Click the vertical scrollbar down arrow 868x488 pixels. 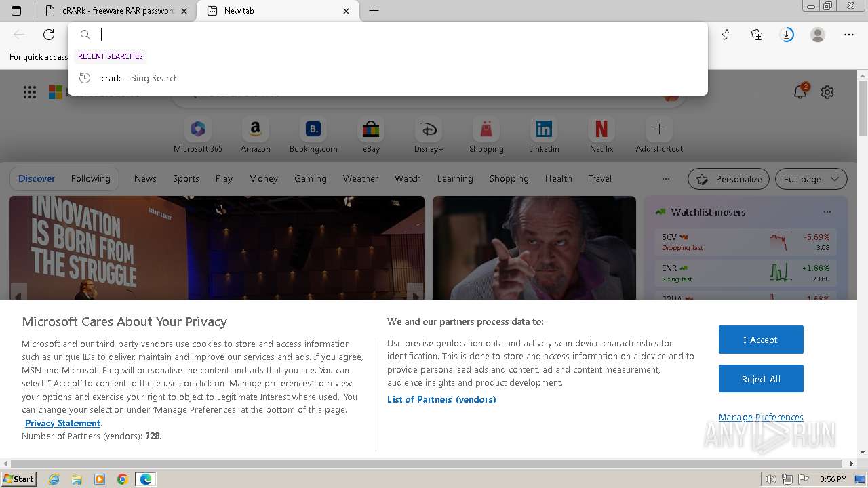863,452
